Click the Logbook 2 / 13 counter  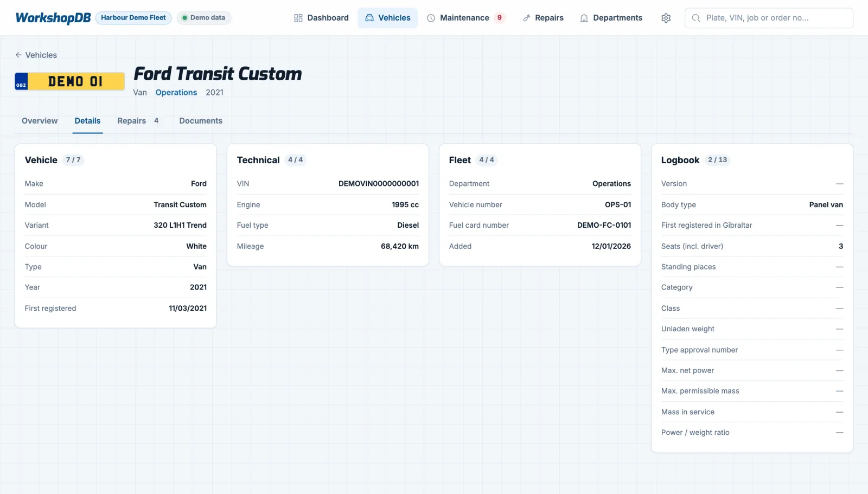tap(717, 160)
